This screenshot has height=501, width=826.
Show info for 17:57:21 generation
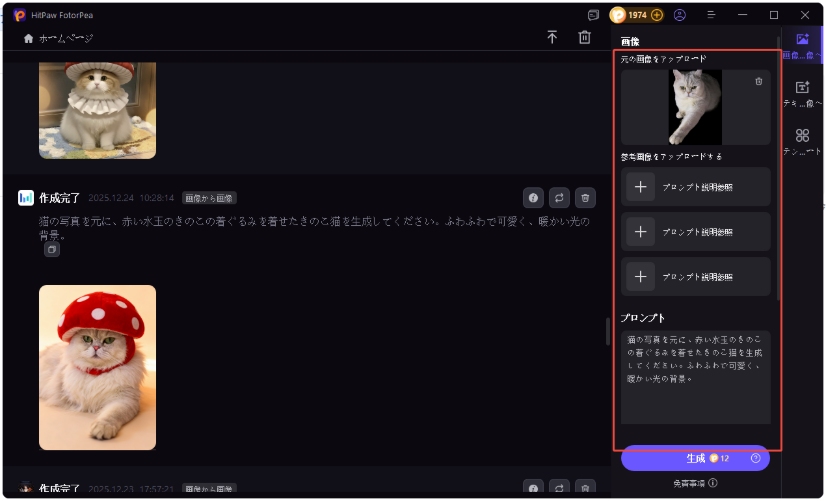pos(533,488)
